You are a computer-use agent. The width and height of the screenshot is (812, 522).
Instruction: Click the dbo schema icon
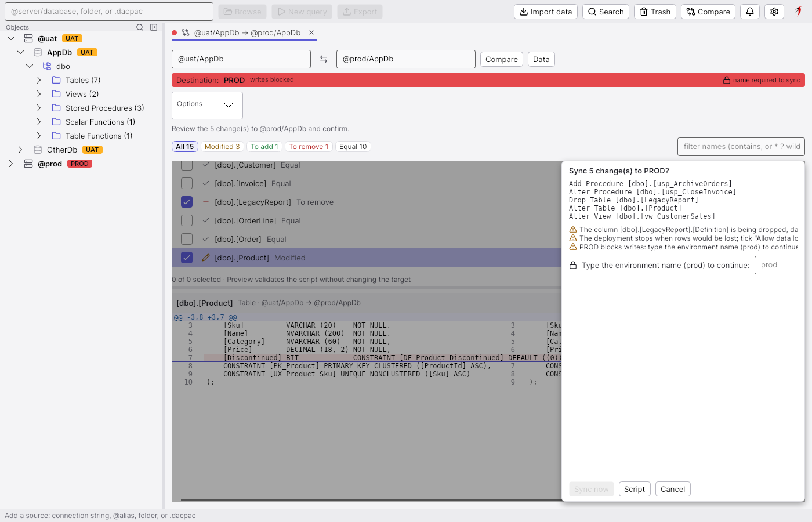coord(47,66)
